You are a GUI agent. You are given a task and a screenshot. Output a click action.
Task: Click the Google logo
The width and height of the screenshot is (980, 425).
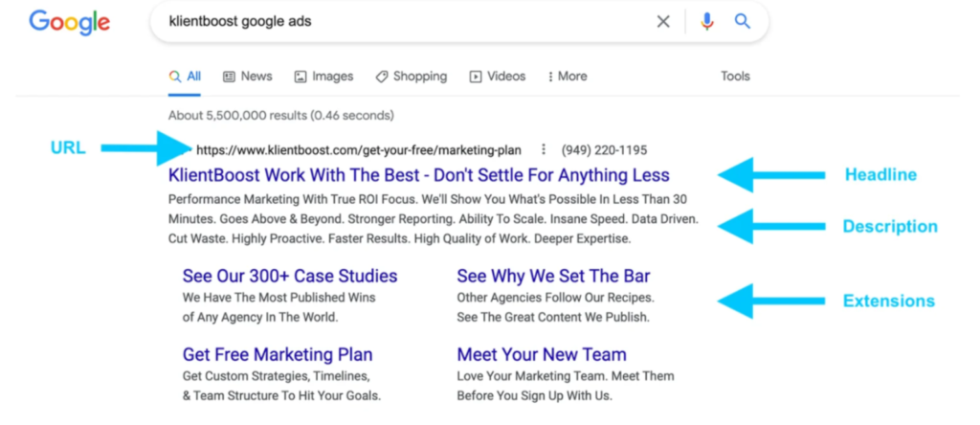(69, 23)
